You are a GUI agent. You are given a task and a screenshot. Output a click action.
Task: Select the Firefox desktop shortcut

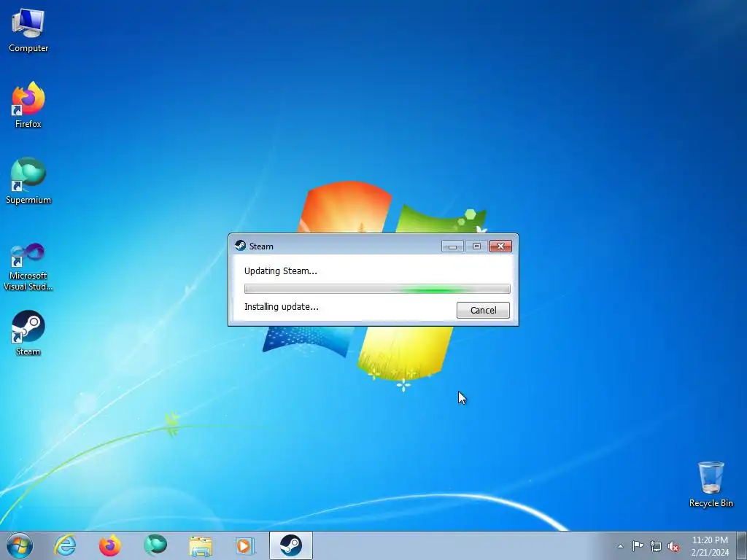(x=28, y=105)
